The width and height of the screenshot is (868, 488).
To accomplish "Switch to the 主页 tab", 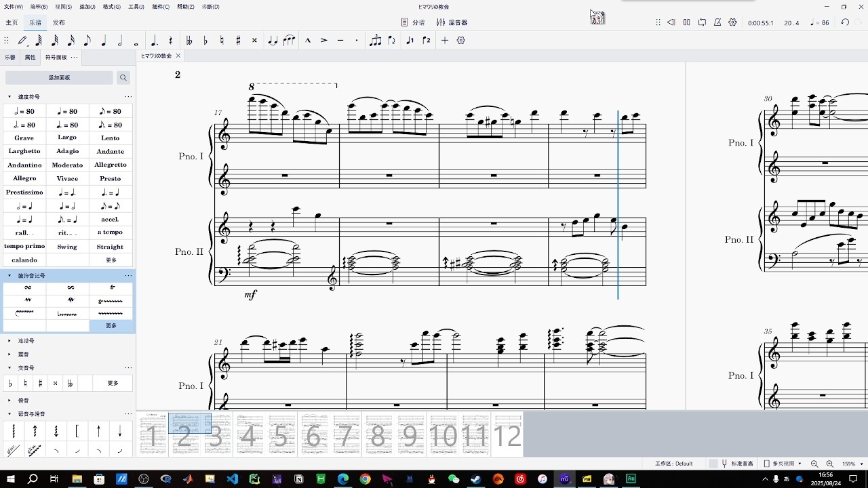I will click(12, 22).
